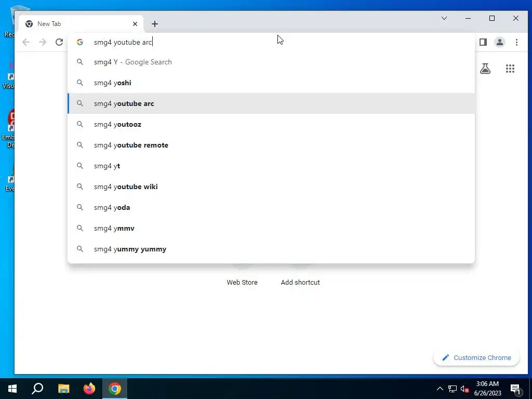
Task: Open the Chrome side panel icon
Action: [483, 42]
